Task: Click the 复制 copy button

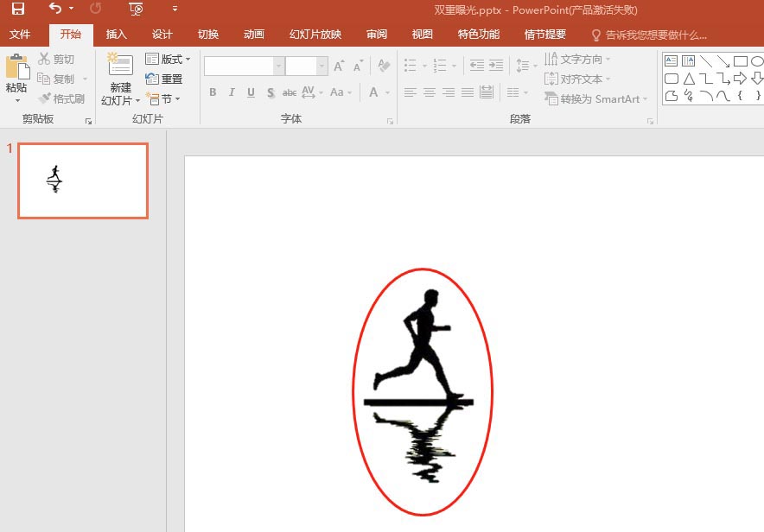Action: pyautogui.click(x=56, y=79)
